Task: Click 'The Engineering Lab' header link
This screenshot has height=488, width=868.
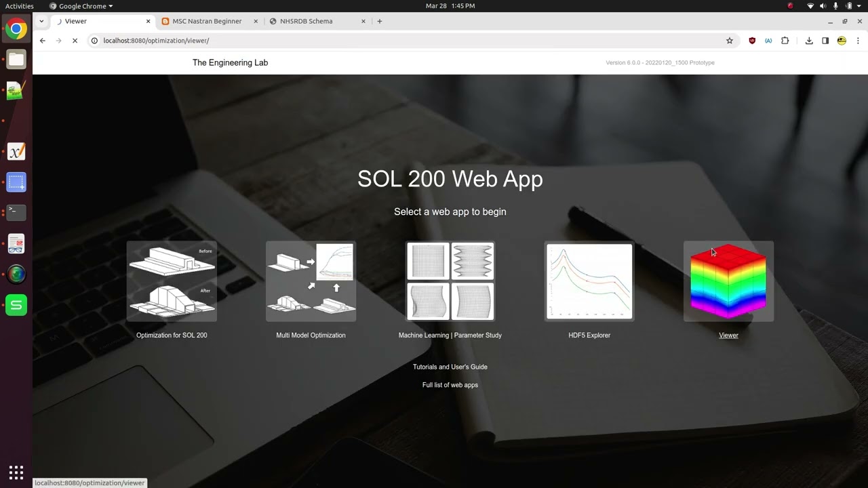Action: [x=230, y=62]
